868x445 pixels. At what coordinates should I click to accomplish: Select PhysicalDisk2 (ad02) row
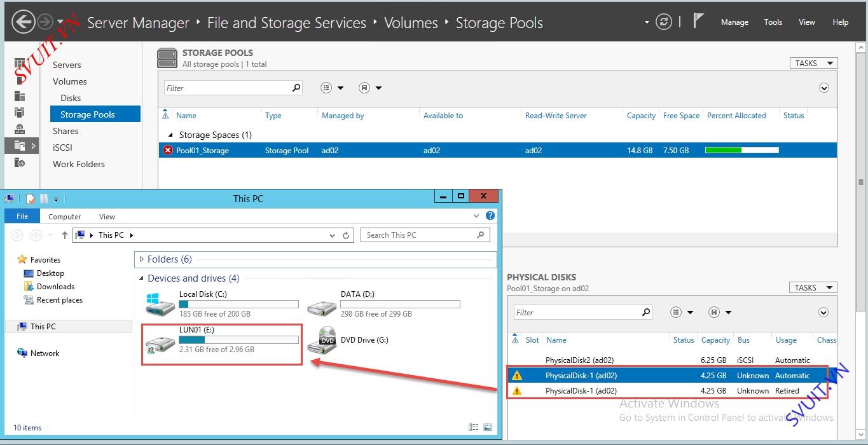coord(672,360)
